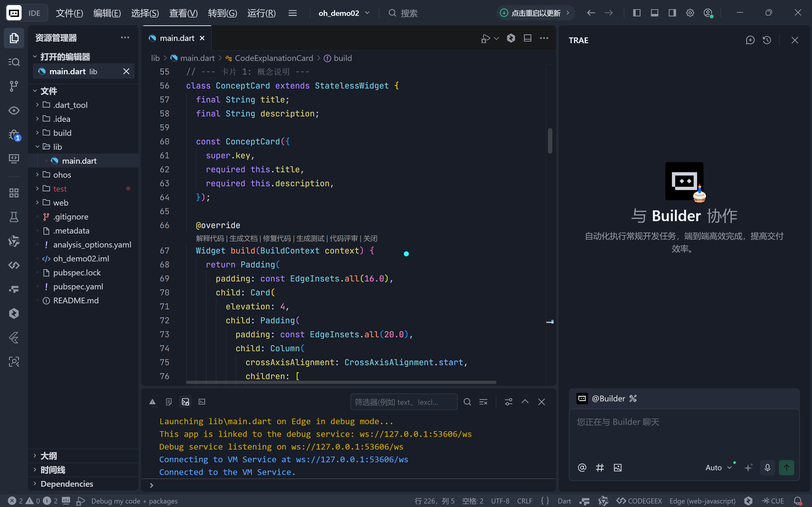The width and height of the screenshot is (812, 507).
Task: Select the main.dart editor tab
Action: click(x=177, y=38)
